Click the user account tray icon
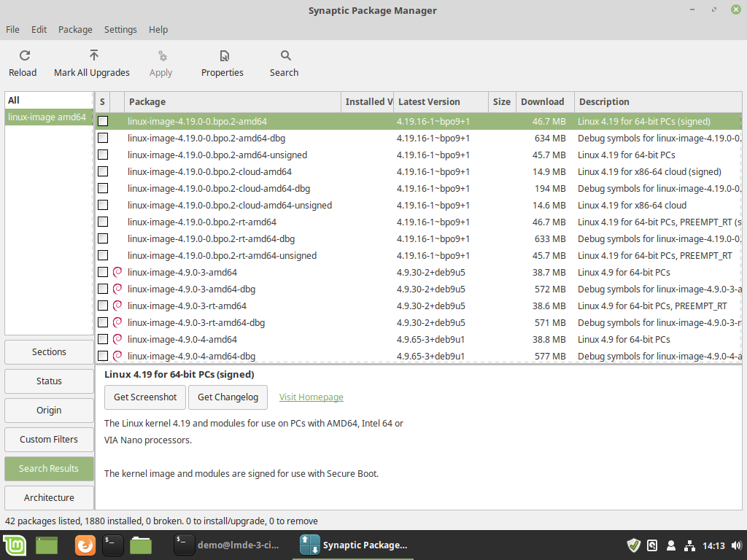Viewport: 747px width, 560px height. [x=671, y=545]
